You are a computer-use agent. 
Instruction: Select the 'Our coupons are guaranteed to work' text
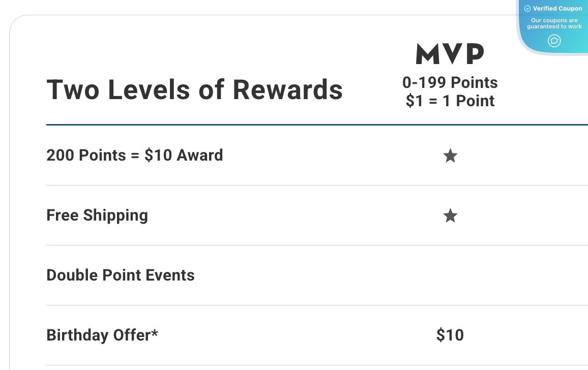point(554,23)
